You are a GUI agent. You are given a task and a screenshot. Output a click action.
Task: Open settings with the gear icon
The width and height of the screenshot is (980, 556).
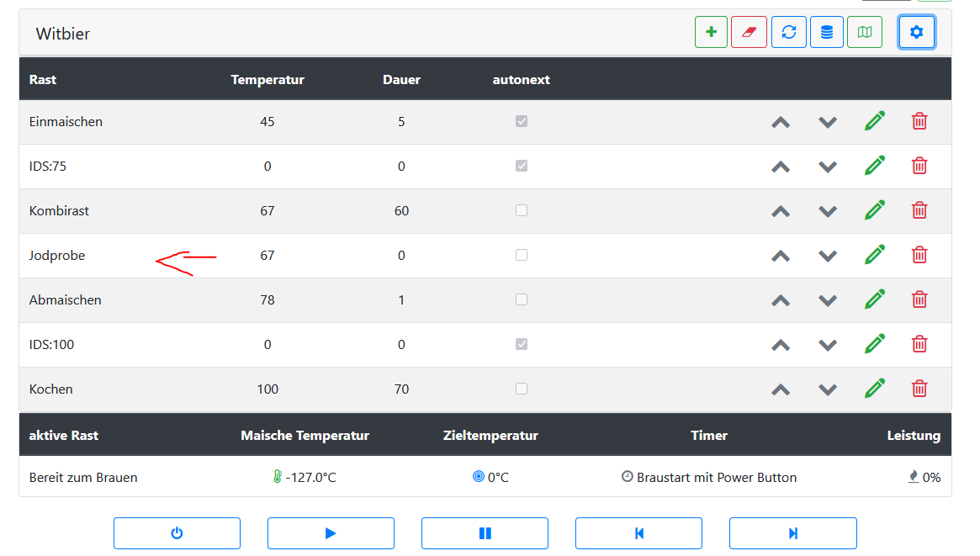[916, 32]
